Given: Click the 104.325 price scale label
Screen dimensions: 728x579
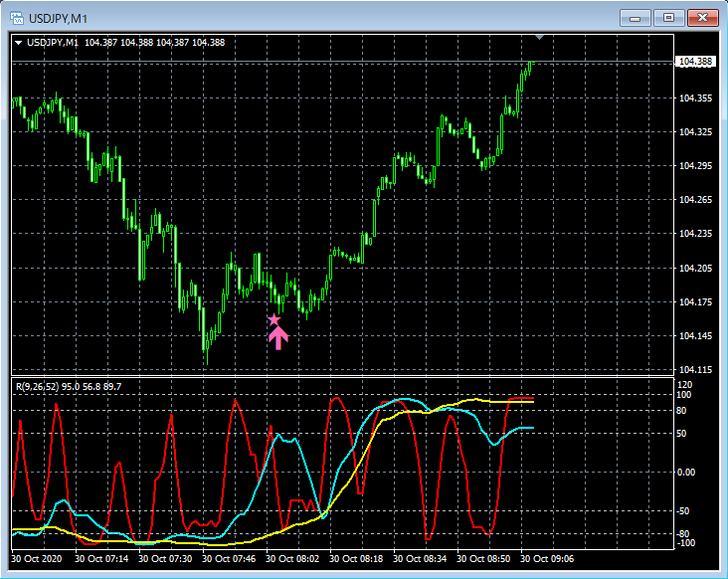Looking at the screenshot, I should pos(695,132).
